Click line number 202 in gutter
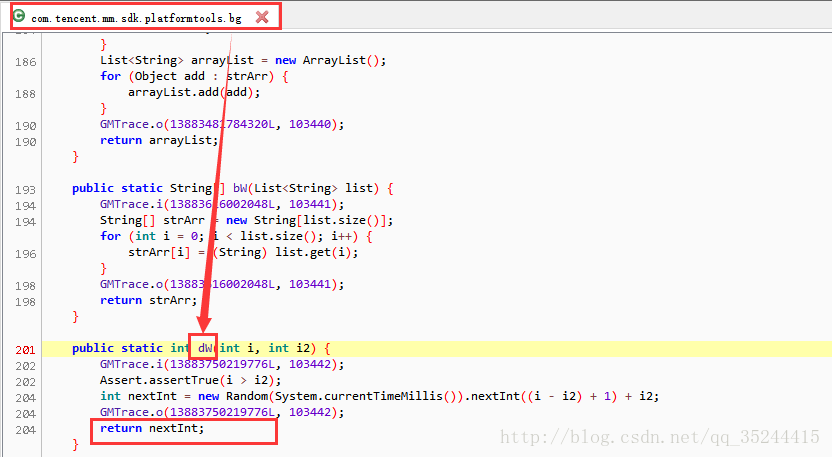Viewport: 832px width, 457px height. tap(26, 364)
